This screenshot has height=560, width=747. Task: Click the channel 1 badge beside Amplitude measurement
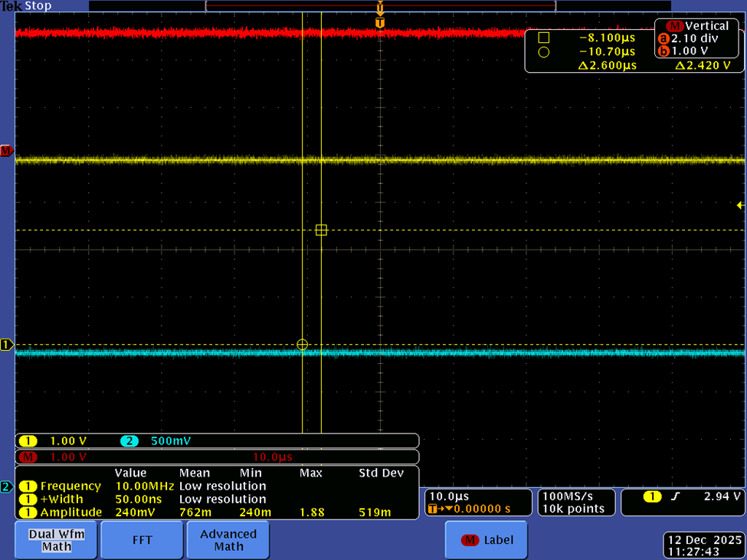point(28,513)
